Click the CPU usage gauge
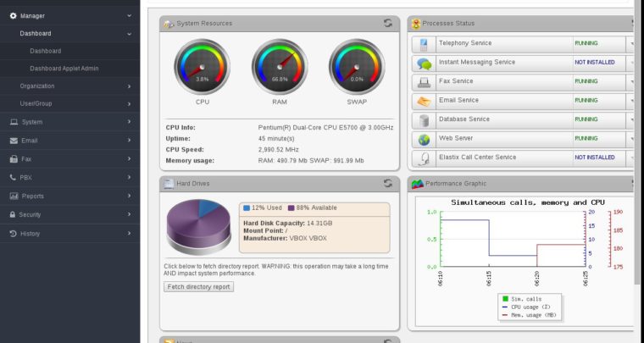 (x=202, y=66)
